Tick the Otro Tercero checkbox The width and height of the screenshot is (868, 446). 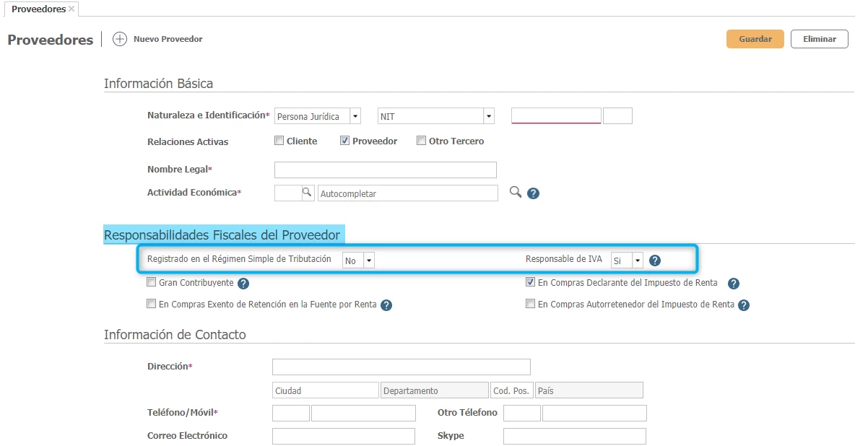pyautogui.click(x=422, y=141)
